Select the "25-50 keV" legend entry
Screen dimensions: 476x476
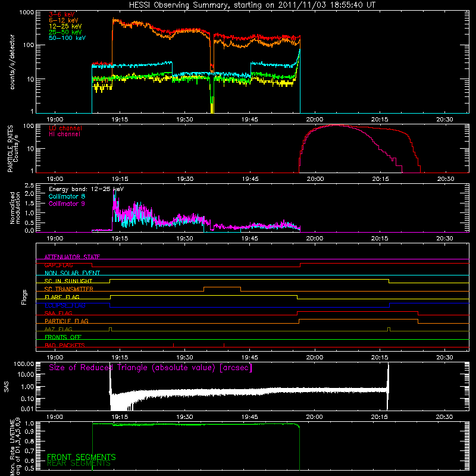point(65,32)
